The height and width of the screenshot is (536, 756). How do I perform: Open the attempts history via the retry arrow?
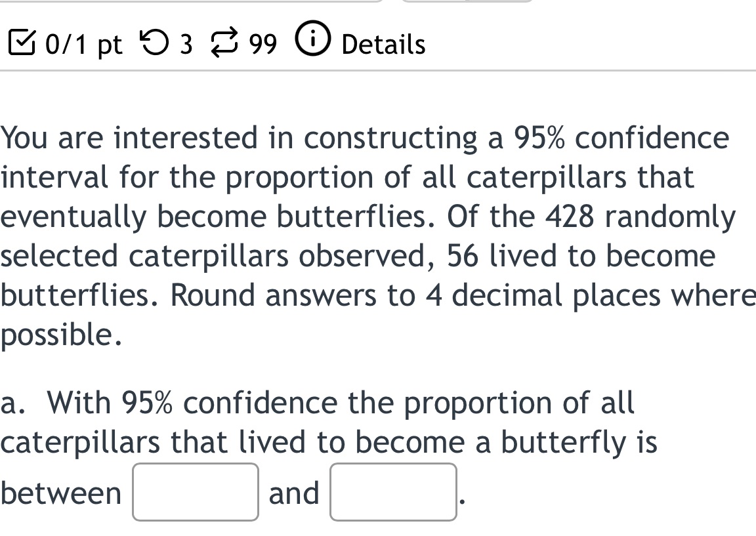pyautogui.click(x=156, y=43)
